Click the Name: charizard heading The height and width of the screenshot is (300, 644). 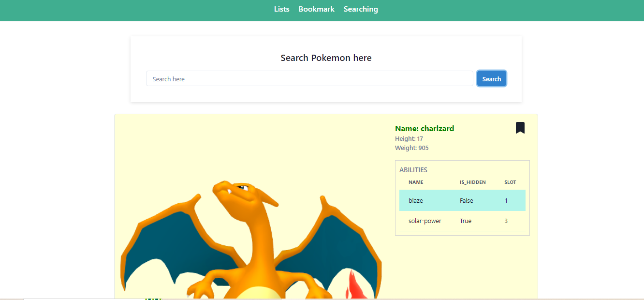(424, 128)
